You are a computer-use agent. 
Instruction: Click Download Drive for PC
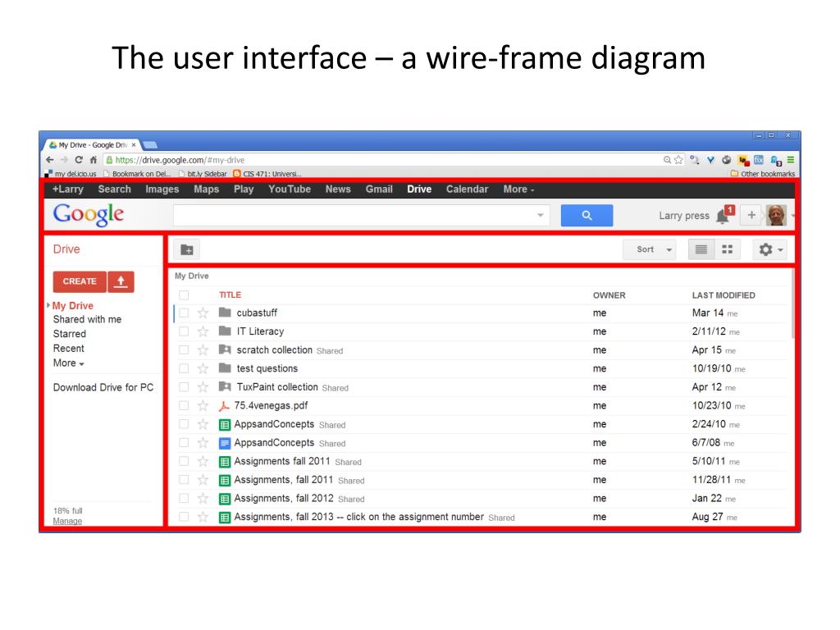point(103,387)
